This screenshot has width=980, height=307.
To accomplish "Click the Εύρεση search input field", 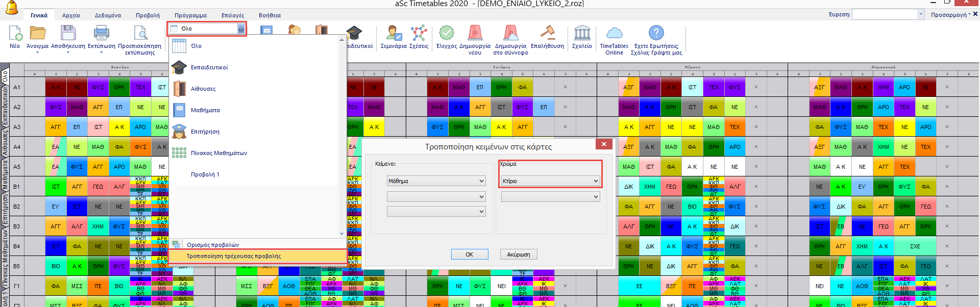I will coord(885,15).
